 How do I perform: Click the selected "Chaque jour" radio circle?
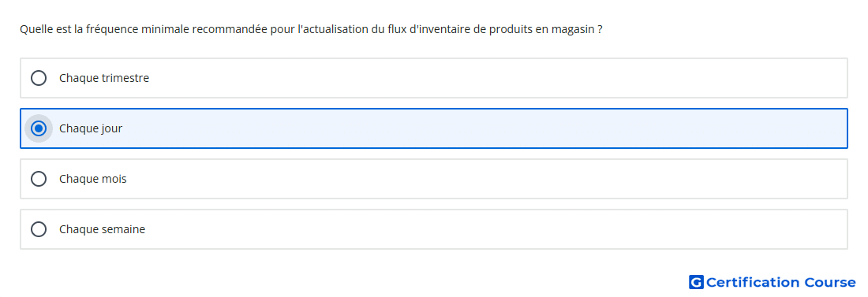tap(39, 128)
